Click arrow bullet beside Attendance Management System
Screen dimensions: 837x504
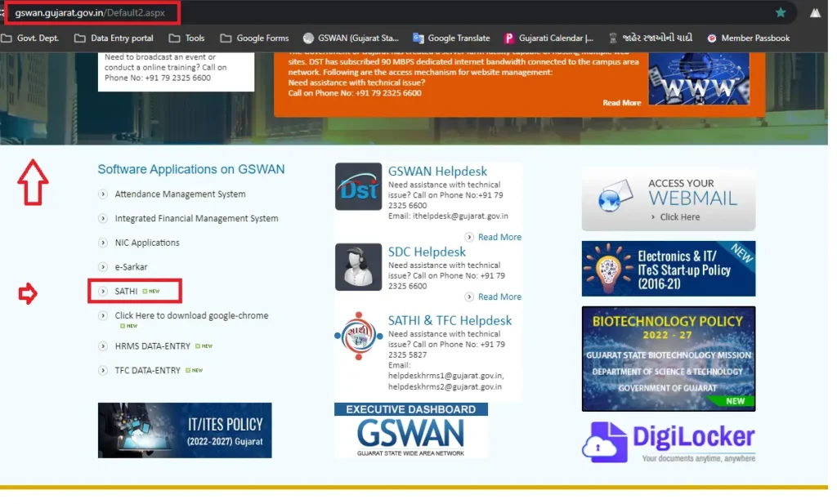click(103, 194)
